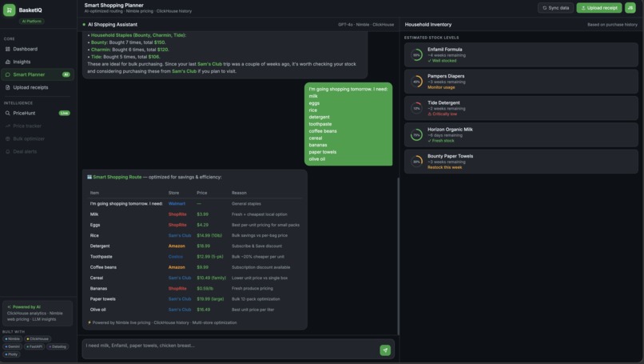Click the Bananas row item
Viewport: 644px width, 364px height.
click(x=98, y=288)
